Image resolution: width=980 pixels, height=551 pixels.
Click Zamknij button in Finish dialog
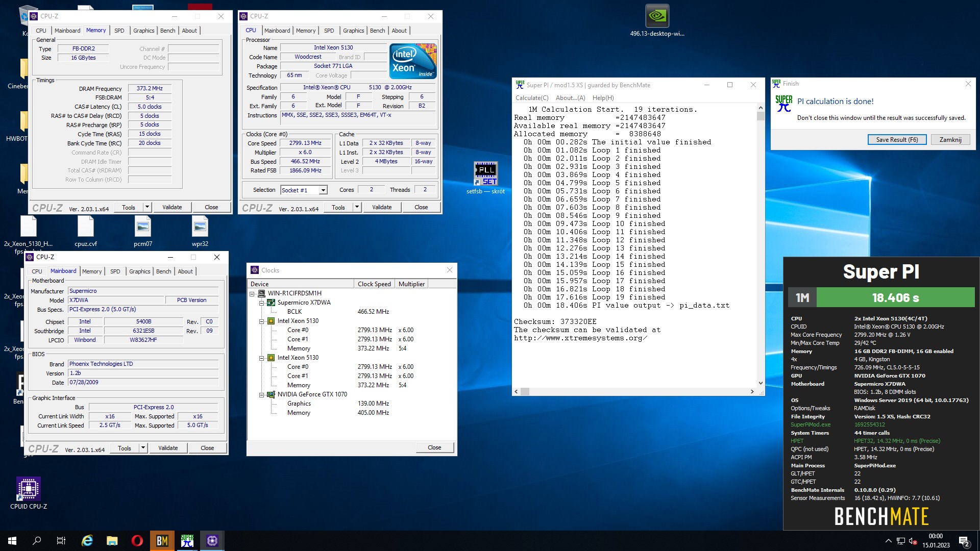click(x=950, y=140)
